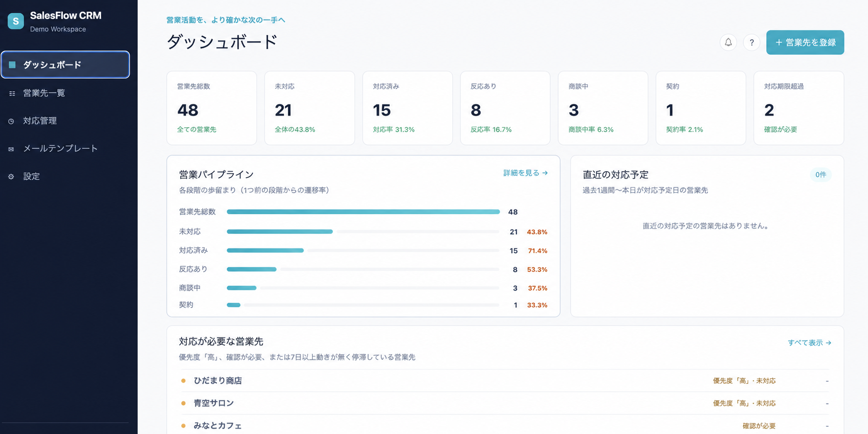
Task: Click the 33.3% pipeline rate value
Action: (x=537, y=305)
